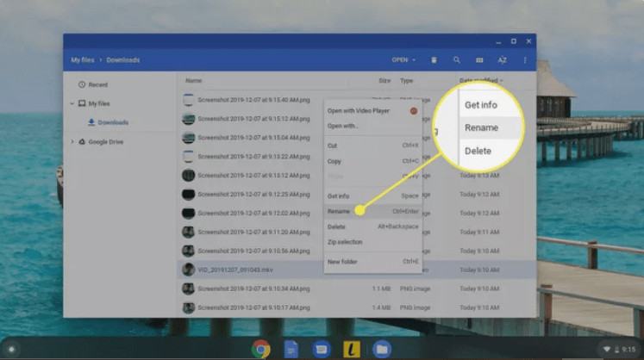Open the AZ sort options
The image size is (644, 360).
(502, 60)
